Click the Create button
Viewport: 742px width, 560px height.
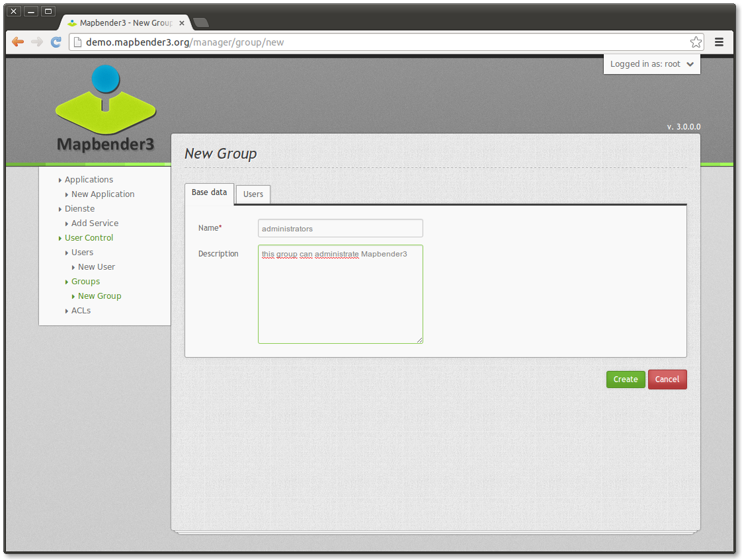pos(626,380)
